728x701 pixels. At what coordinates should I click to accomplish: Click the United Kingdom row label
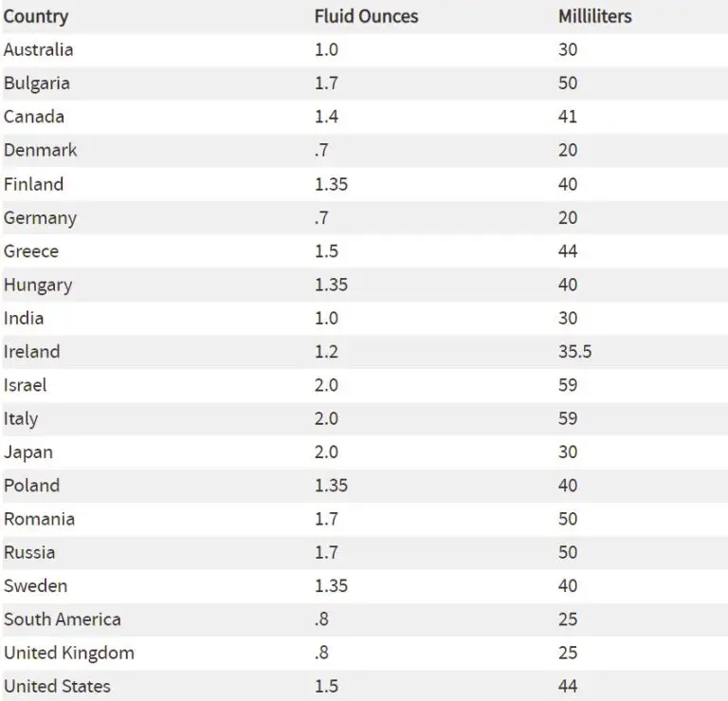pyautogui.click(x=68, y=653)
